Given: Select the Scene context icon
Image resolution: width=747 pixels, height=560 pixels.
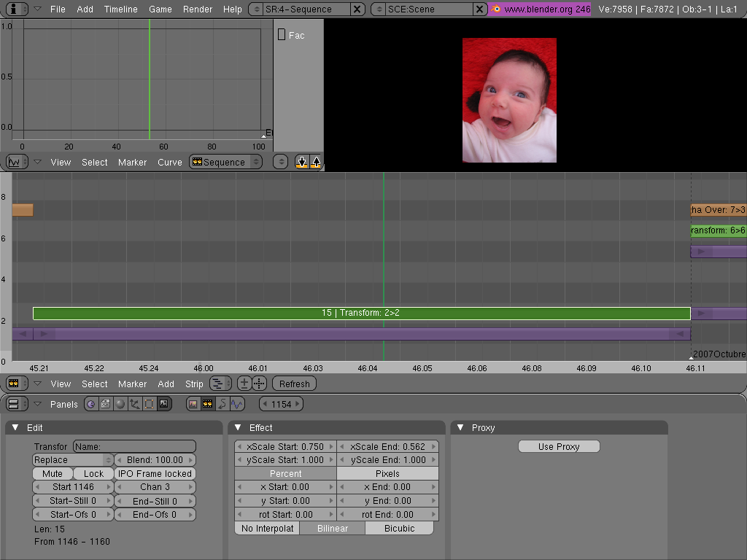Looking at the screenshot, I should tap(163, 404).
